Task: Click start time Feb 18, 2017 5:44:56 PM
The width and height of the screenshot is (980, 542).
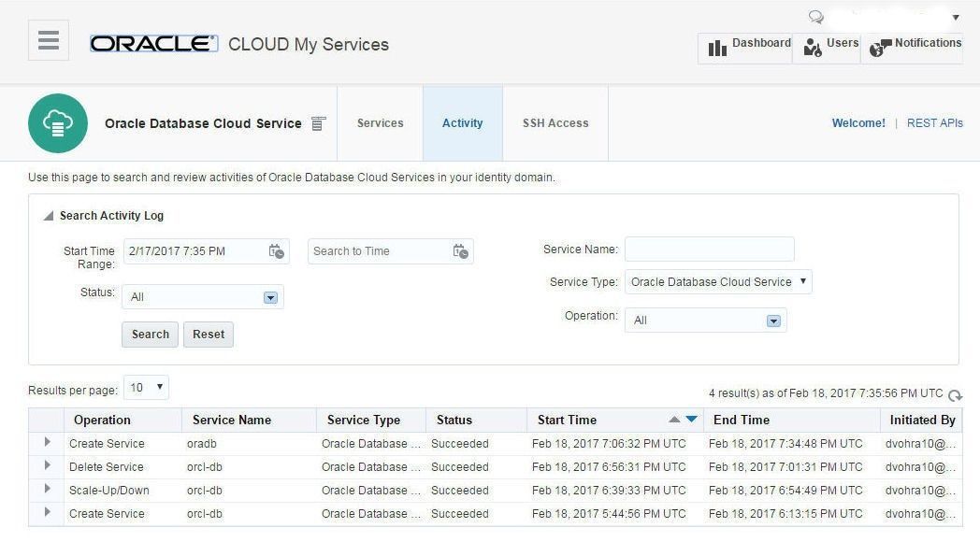Action: coord(609,514)
